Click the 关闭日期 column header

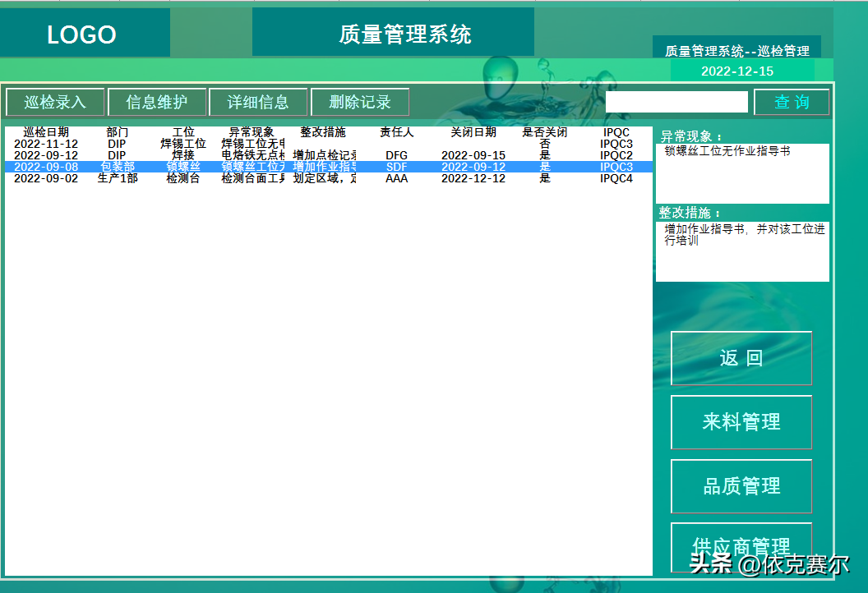point(473,132)
